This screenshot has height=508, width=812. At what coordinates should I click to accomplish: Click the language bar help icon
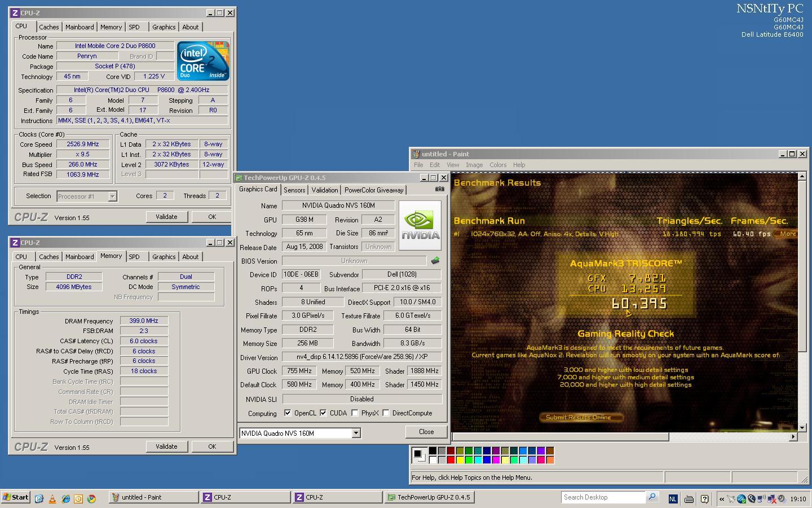point(704,498)
